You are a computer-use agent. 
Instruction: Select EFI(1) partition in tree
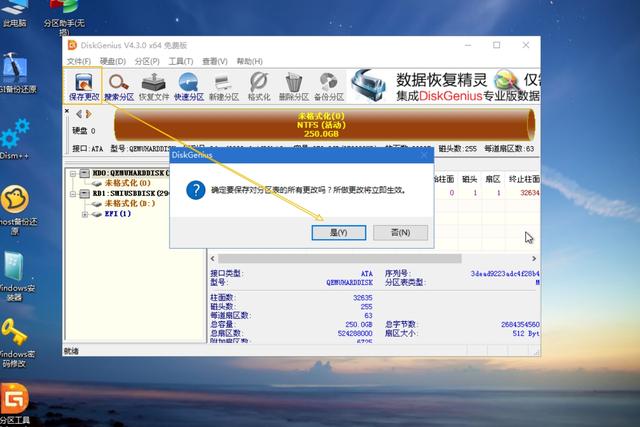(118, 214)
